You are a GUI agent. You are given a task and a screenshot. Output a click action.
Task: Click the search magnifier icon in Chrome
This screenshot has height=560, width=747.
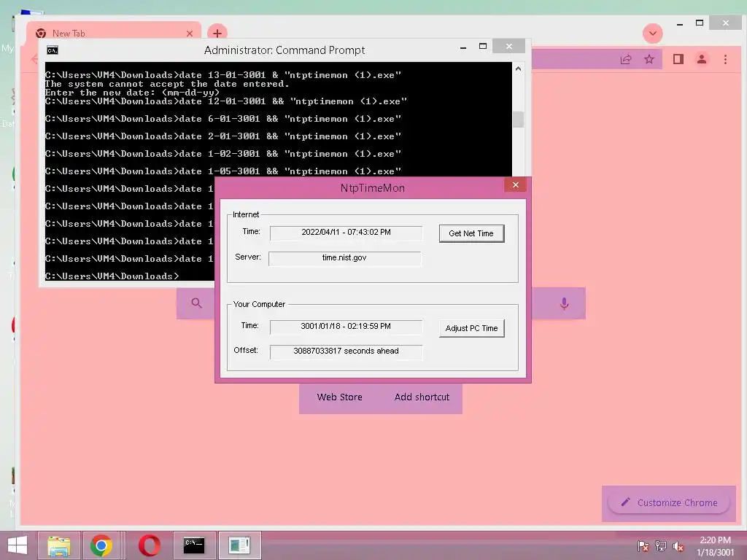[196, 303]
